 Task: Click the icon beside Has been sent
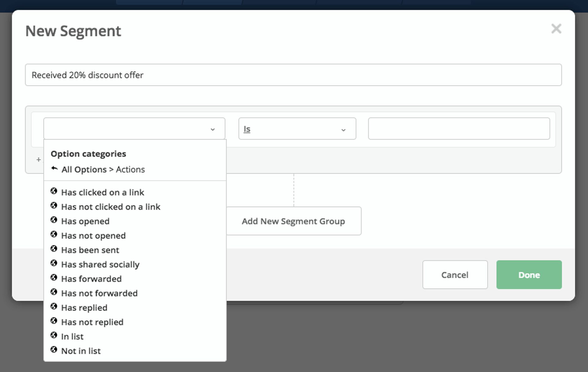(x=54, y=249)
